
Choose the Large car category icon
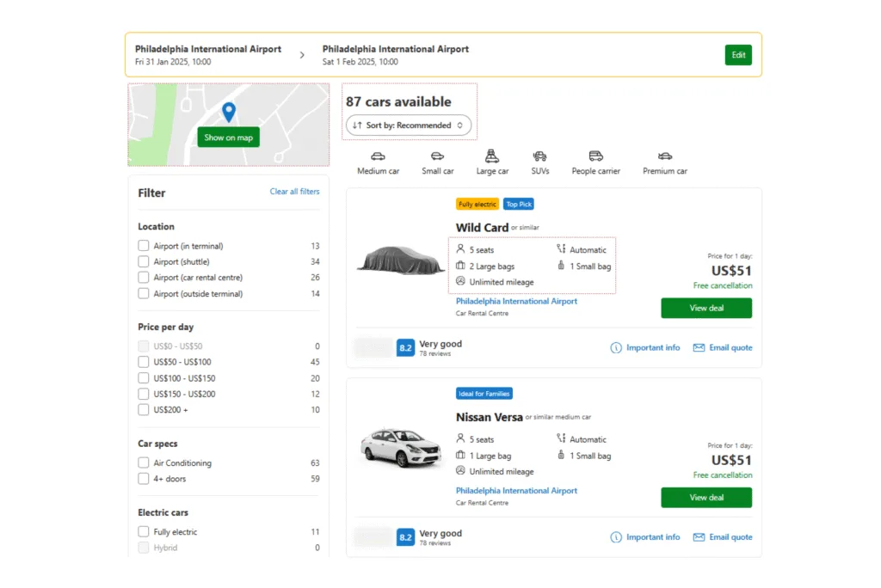pyautogui.click(x=491, y=162)
